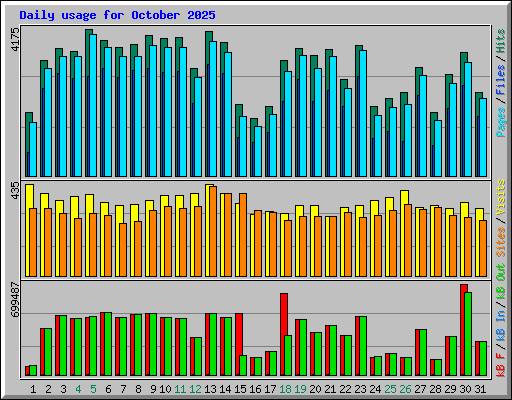This screenshot has height=400, width=512.
Task: Click the "Sites" legend label
Action: [501, 242]
